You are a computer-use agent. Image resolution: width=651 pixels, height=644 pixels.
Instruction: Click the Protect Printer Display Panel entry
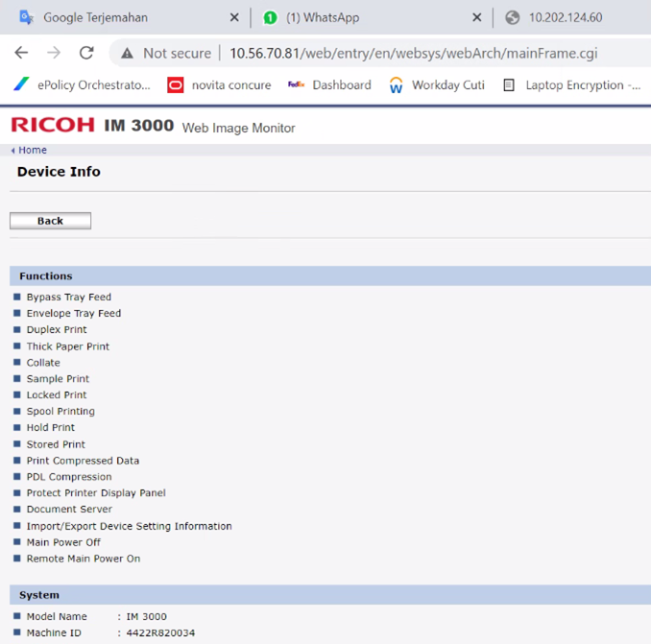tap(96, 493)
